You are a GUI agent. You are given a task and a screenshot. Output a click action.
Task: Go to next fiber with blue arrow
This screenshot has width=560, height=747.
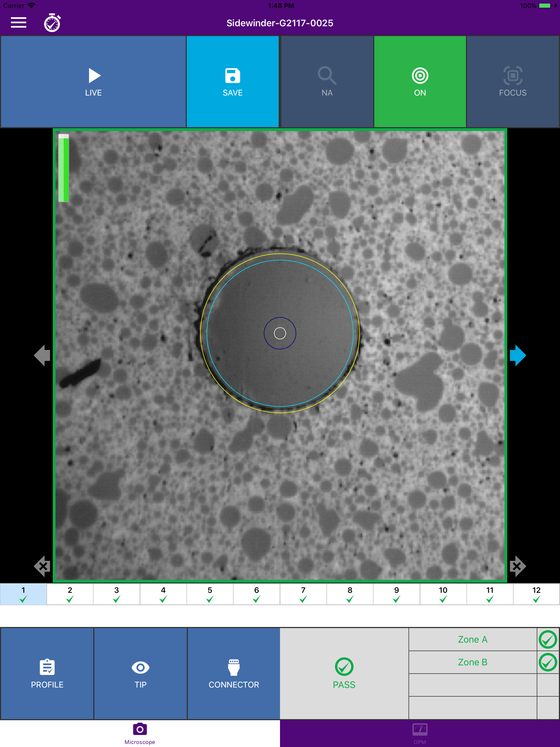click(517, 355)
